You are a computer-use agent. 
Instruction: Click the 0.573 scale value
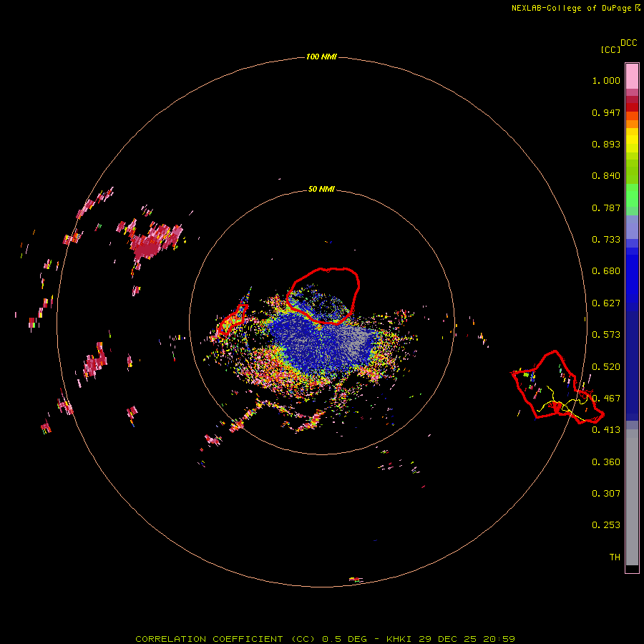pos(606,335)
